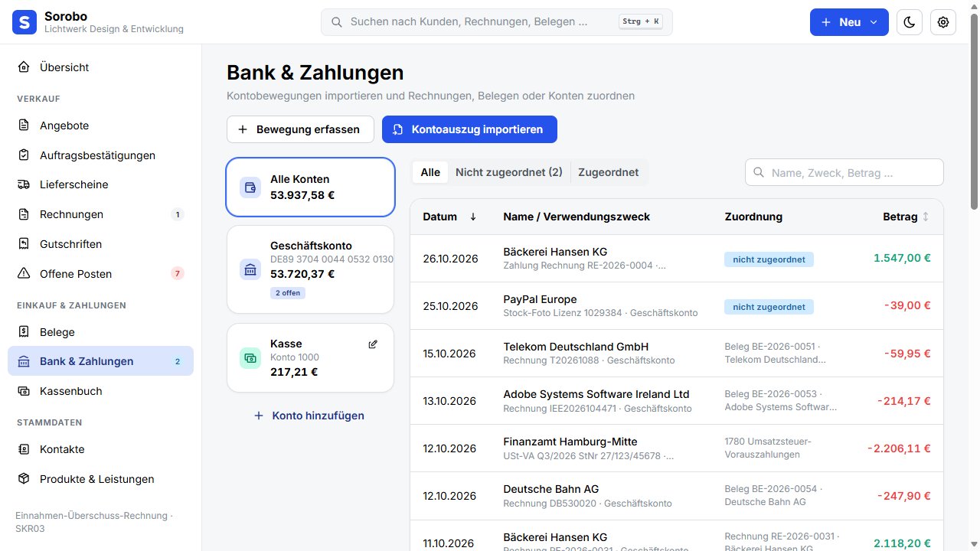This screenshot has width=980, height=551.
Task: Click the home icon beside Übersicht
Action: (x=24, y=67)
